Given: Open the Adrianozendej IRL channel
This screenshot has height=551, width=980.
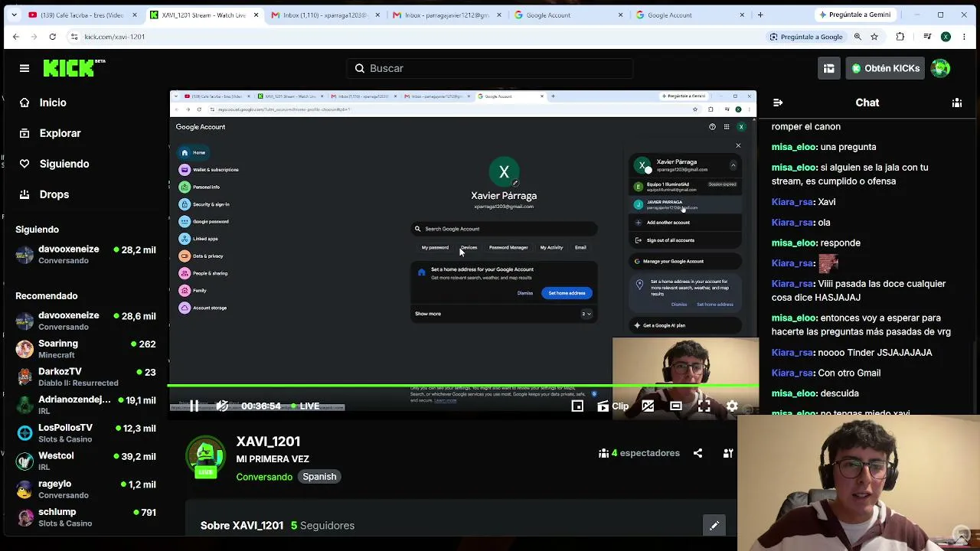Looking at the screenshot, I should (x=86, y=405).
